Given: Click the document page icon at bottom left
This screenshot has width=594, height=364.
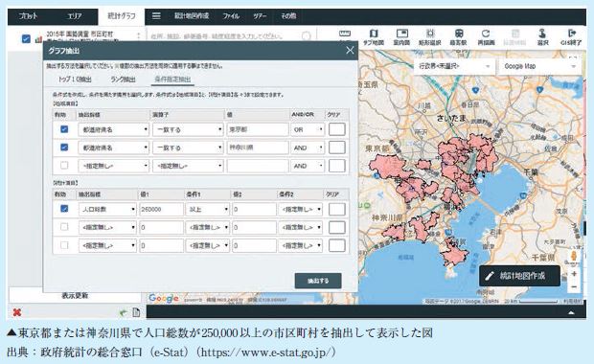Looking at the screenshot, I should (136, 312).
